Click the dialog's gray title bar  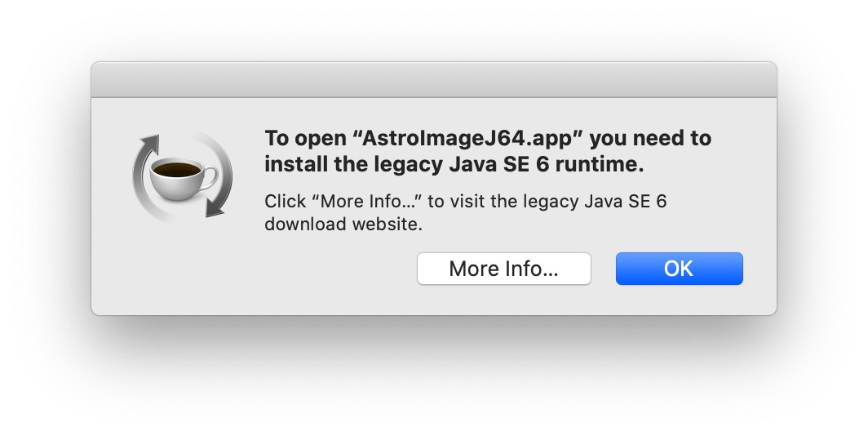pyautogui.click(x=433, y=80)
